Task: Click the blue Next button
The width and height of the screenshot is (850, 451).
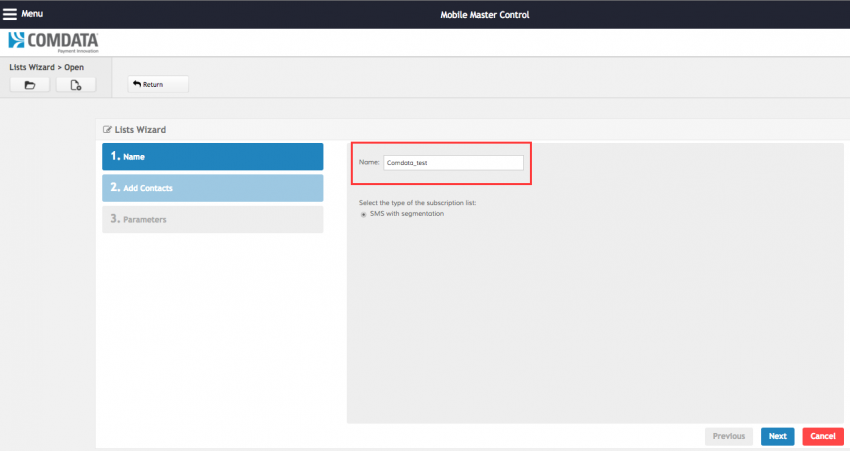Action: pos(777,436)
